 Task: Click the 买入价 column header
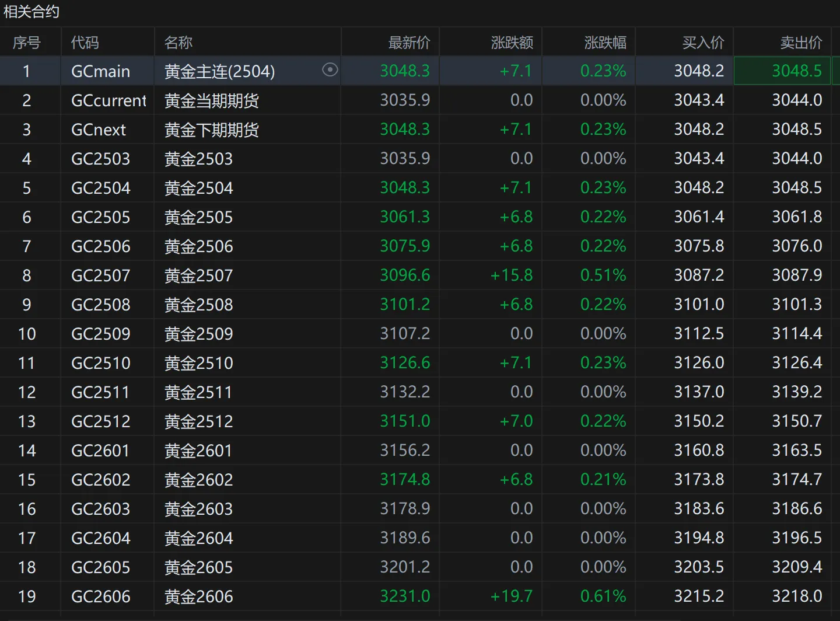pyautogui.click(x=703, y=43)
